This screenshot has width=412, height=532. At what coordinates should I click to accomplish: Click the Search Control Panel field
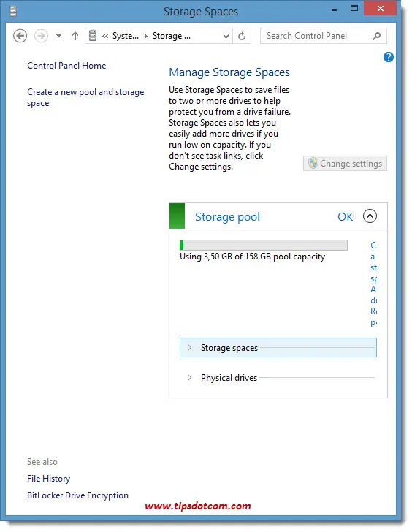click(317, 36)
